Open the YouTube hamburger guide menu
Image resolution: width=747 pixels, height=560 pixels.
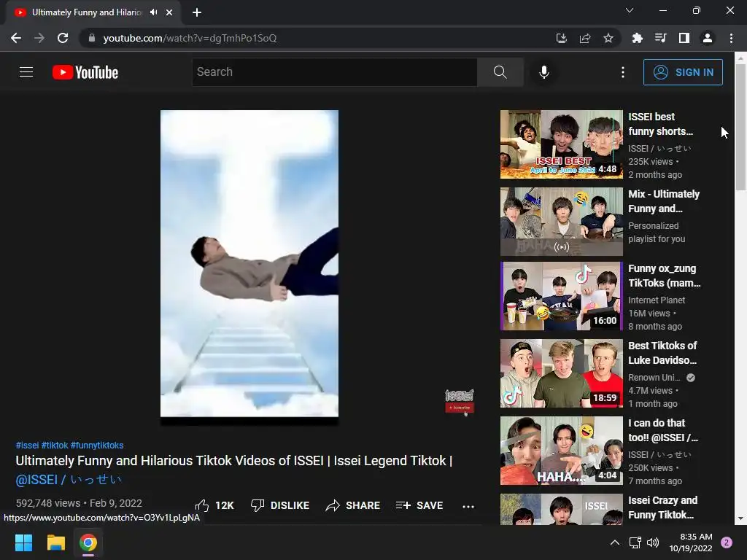click(26, 72)
